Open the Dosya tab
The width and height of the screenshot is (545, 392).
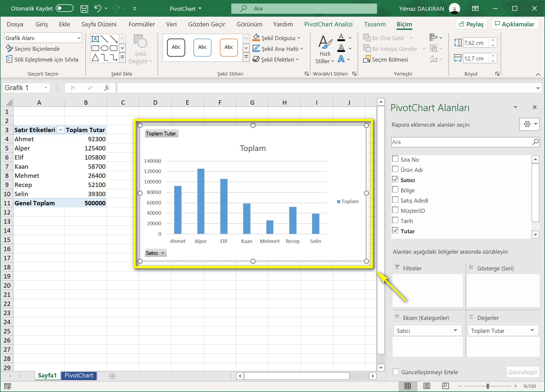tap(15, 24)
